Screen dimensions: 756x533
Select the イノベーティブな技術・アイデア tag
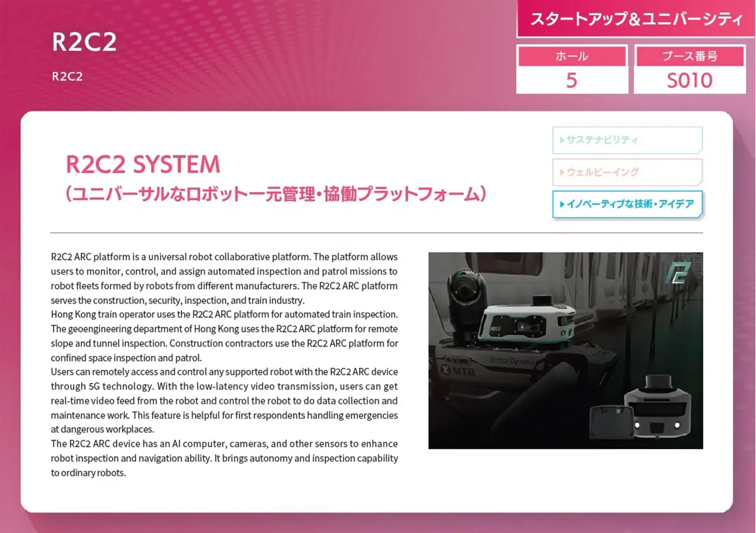(627, 204)
